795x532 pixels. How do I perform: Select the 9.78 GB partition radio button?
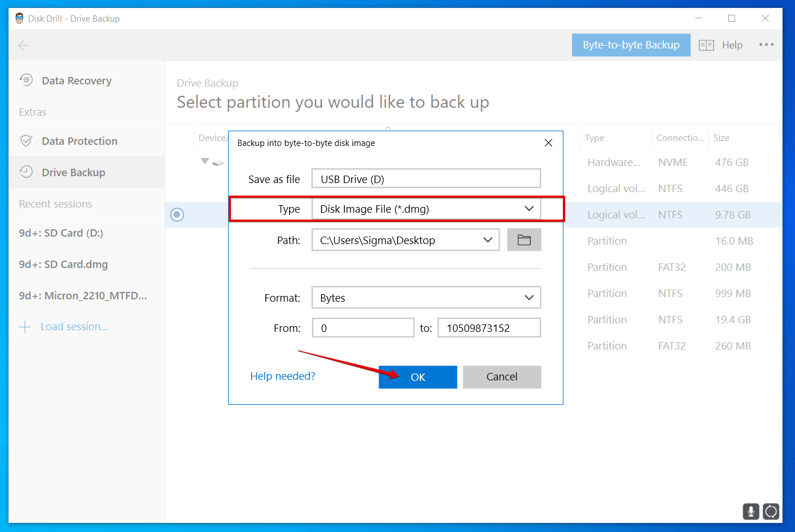pos(177,214)
